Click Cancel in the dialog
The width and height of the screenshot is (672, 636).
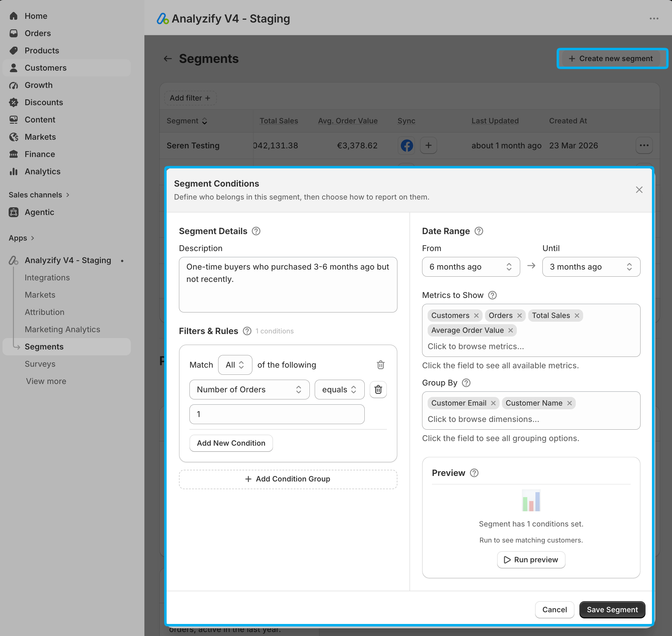(554, 610)
